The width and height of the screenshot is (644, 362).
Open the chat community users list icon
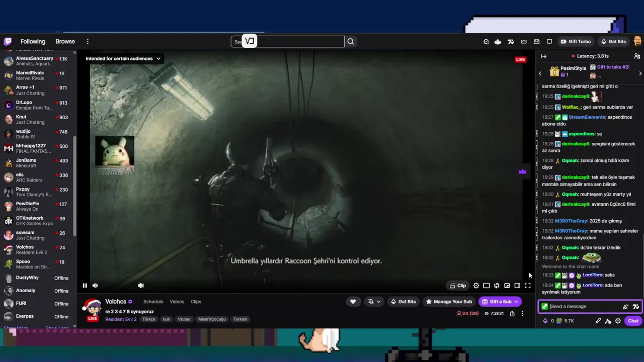(637, 56)
